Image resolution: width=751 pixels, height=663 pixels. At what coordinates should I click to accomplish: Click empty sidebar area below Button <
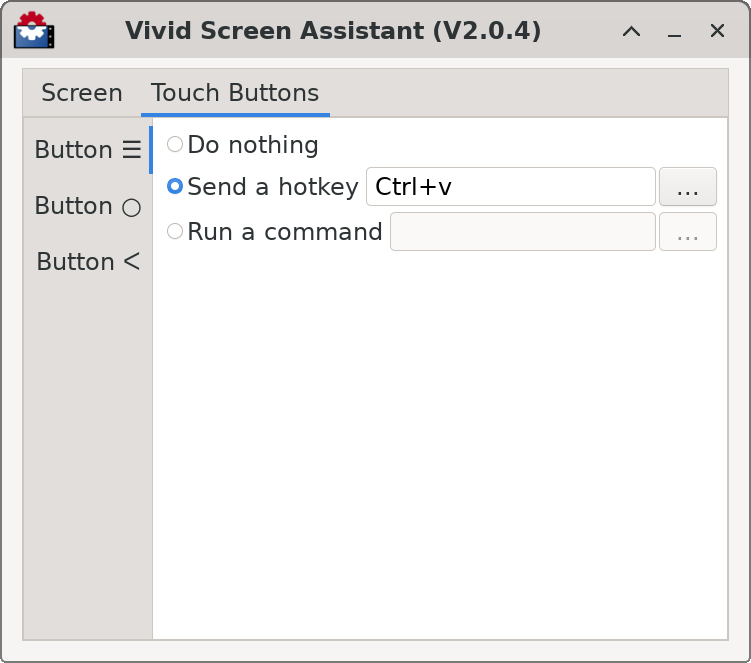pyautogui.click(x=88, y=450)
